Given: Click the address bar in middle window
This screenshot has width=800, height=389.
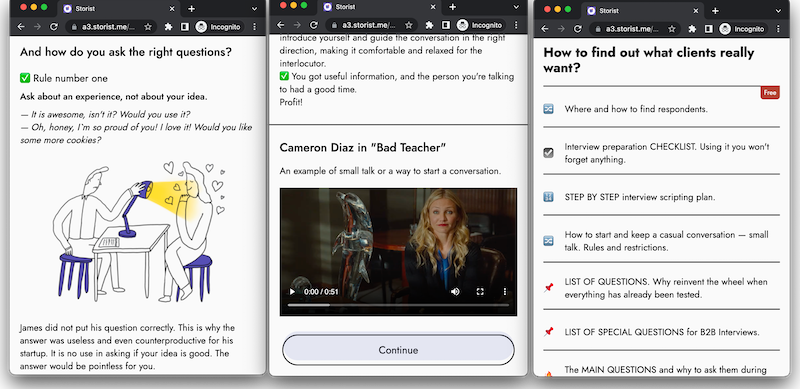Looking at the screenshot, I should (371, 25).
